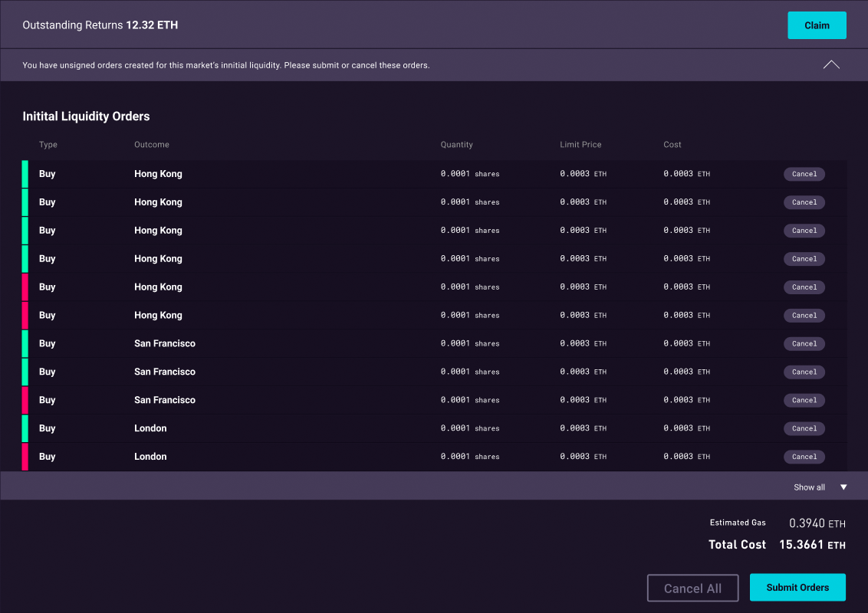Click the Total Cost 15.3661 ETH value
This screenshot has height=613, width=868.
pyautogui.click(x=812, y=544)
